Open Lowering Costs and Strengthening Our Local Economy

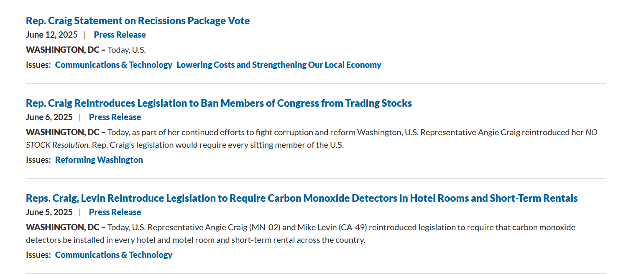pyautogui.click(x=279, y=65)
